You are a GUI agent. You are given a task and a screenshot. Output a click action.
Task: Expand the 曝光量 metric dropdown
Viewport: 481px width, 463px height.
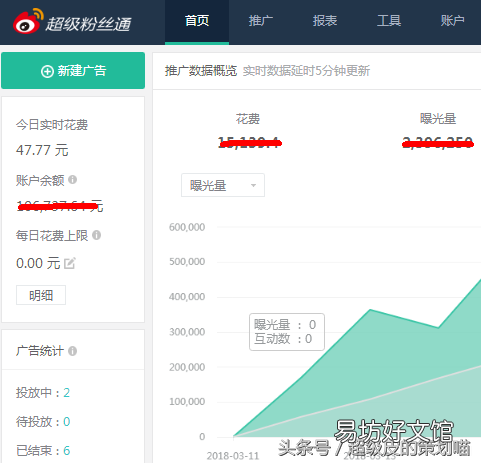coord(223,185)
